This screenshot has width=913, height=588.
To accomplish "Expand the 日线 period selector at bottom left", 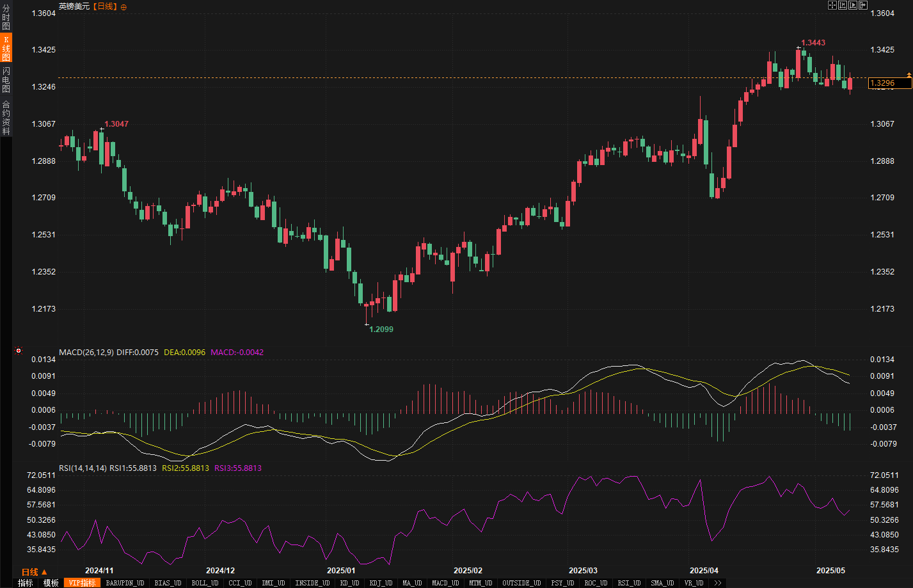I will [34, 572].
